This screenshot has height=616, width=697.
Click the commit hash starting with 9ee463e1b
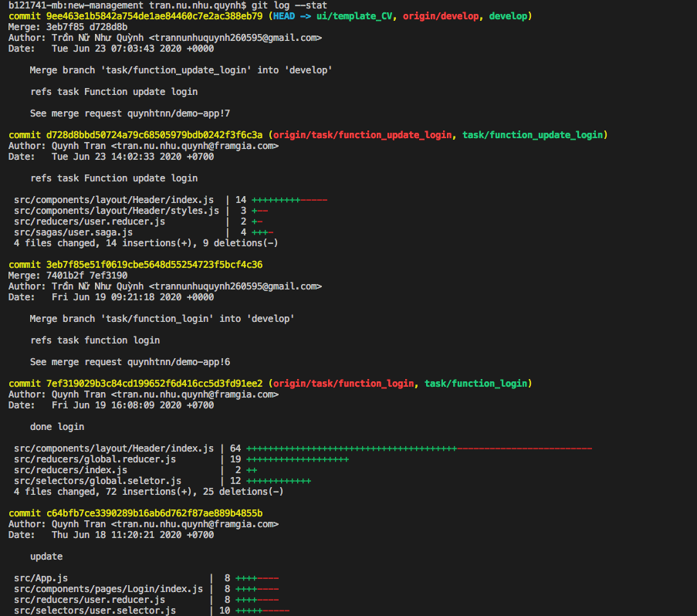pos(153,15)
